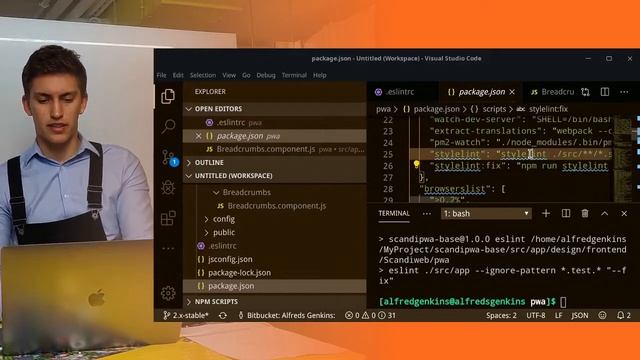Change indentation via Spaces: 2
640x360 pixels.
pyautogui.click(x=501, y=315)
